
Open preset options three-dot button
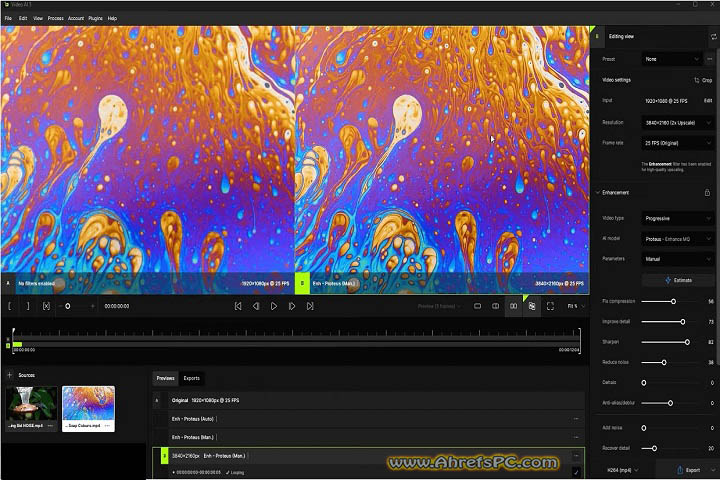coord(710,59)
